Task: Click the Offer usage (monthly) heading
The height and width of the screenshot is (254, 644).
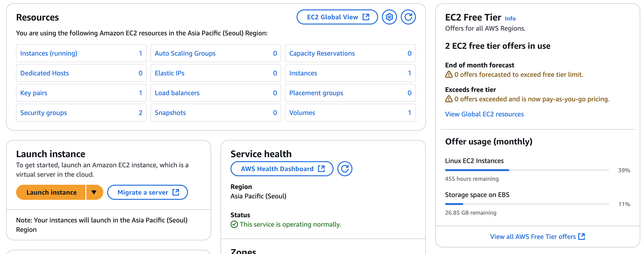Action: (489, 142)
